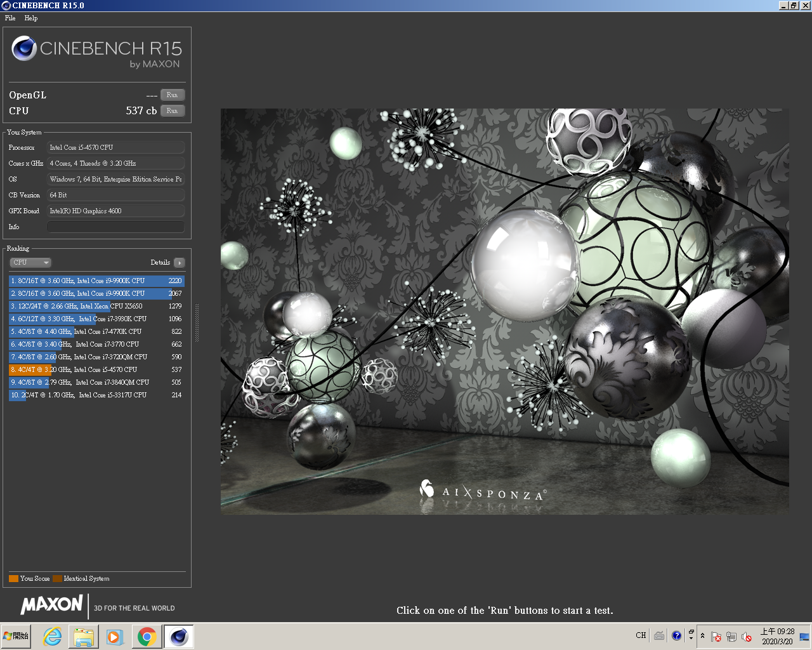Viewport: 812px width, 650px height.
Task: Launch Google Chrome from taskbar
Action: pos(147,636)
